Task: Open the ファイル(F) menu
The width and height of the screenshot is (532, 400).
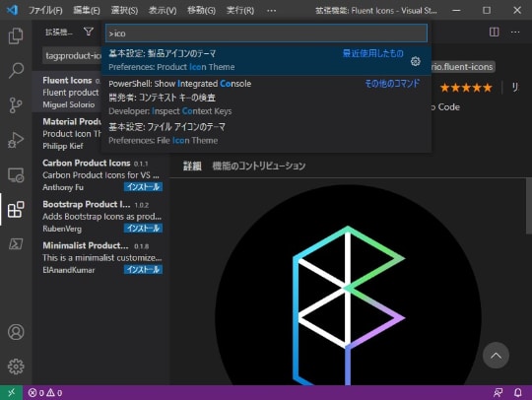Action: [45, 11]
